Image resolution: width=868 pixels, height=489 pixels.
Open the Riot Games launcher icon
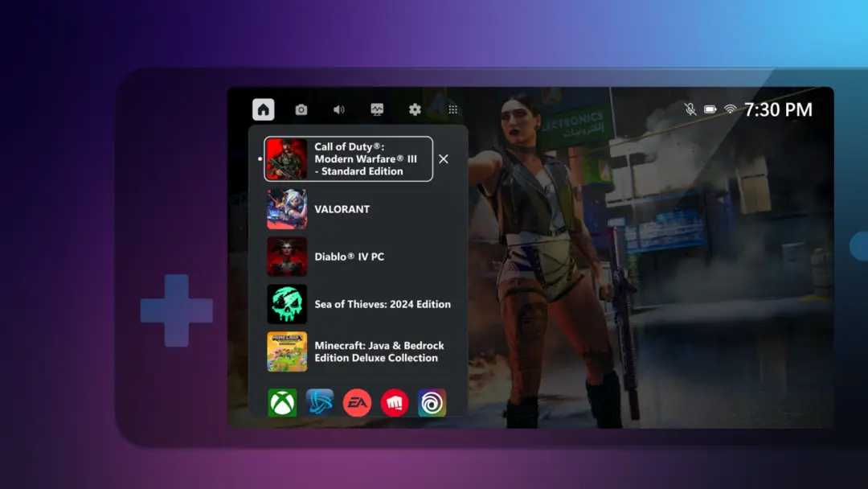[x=395, y=403]
